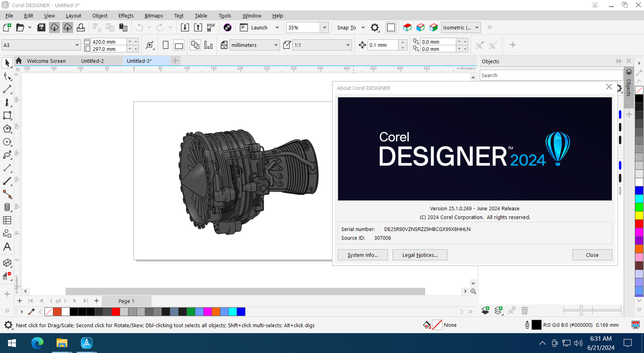Toggle the frame border square button
The width and height of the screenshot is (644, 353).
pos(391,28)
